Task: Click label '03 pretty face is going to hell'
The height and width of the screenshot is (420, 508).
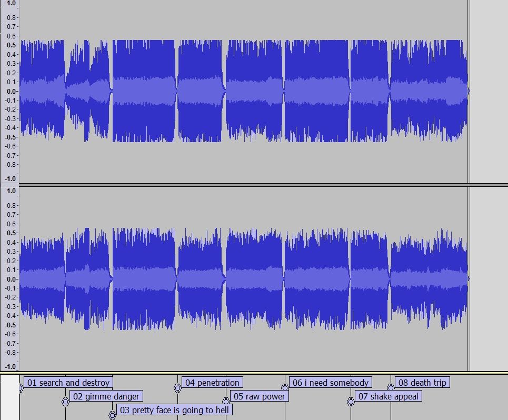Action: [x=174, y=410]
